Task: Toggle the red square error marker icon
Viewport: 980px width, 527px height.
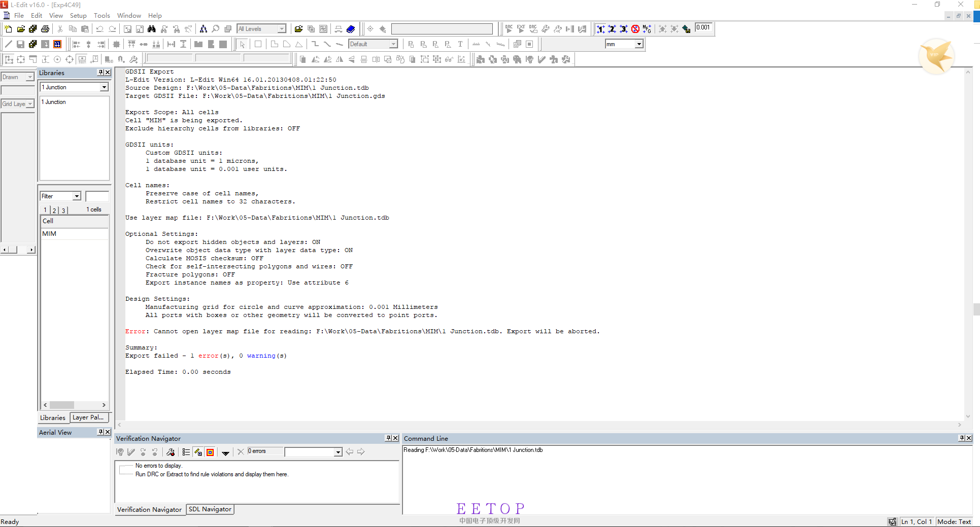Action: [210, 452]
